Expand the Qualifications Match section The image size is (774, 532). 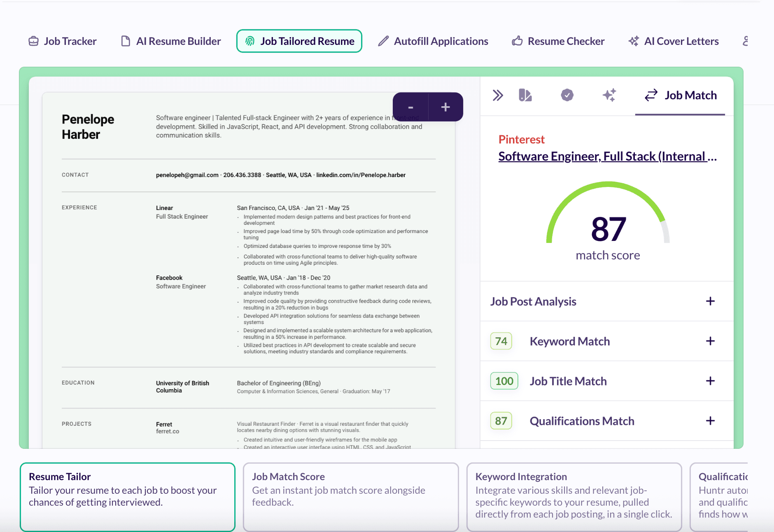pos(710,421)
